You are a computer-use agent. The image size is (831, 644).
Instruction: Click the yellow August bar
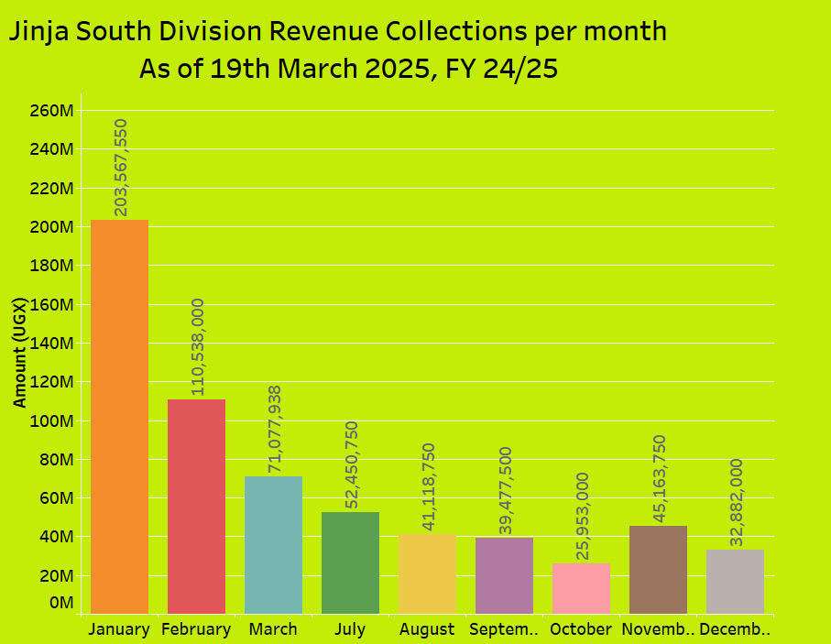point(427,573)
